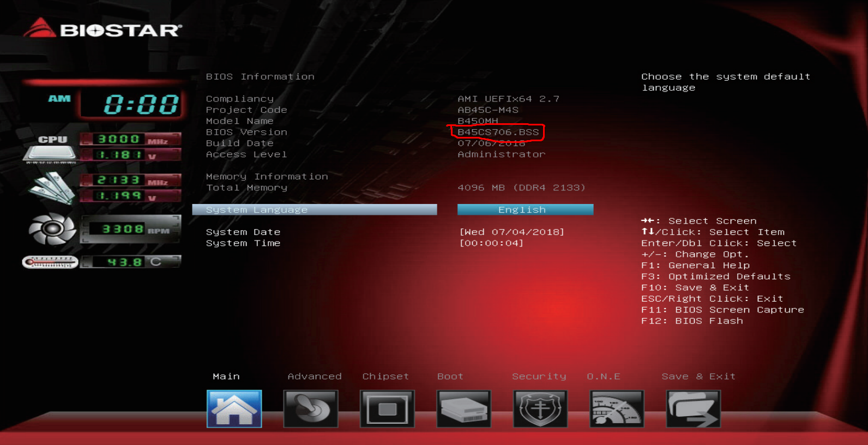Click the memory 1.199 V voltage readout

(131, 196)
